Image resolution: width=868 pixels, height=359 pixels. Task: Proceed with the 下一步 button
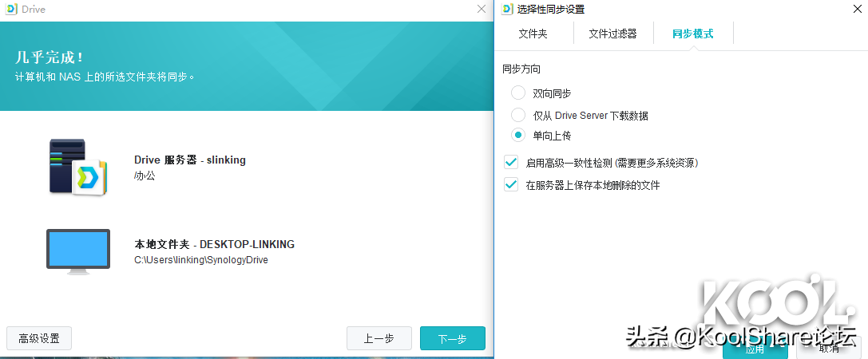coord(452,338)
